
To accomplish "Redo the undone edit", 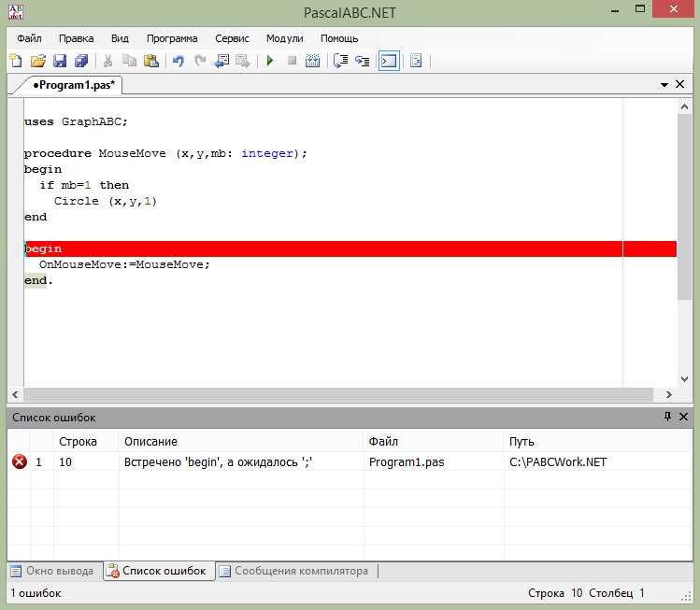I will tap(200, 61).
